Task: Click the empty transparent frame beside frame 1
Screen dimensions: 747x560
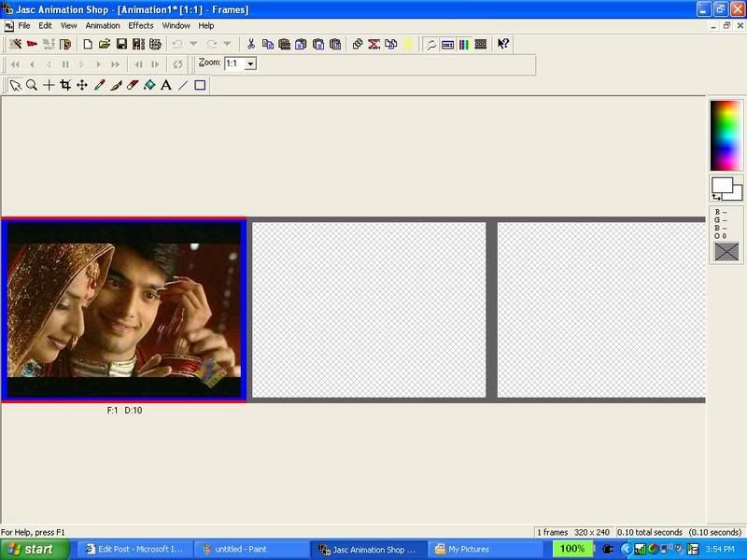Action: click(369, 310)
